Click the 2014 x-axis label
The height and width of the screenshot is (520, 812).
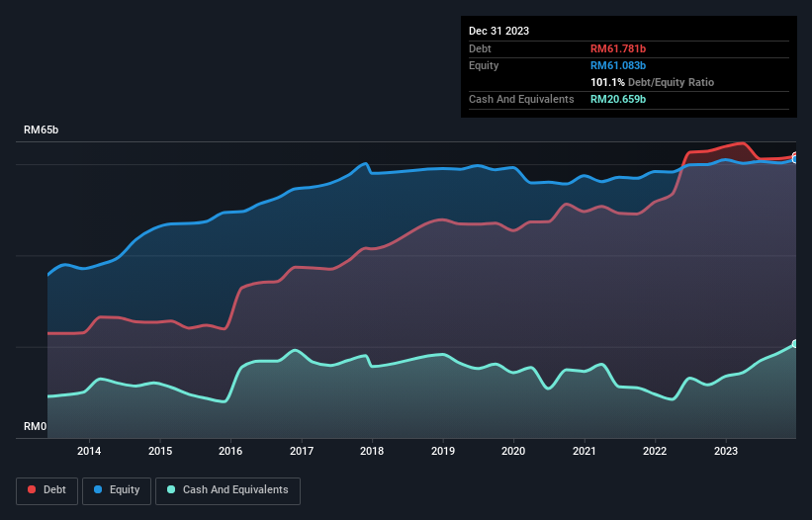[x=89, y=451]
